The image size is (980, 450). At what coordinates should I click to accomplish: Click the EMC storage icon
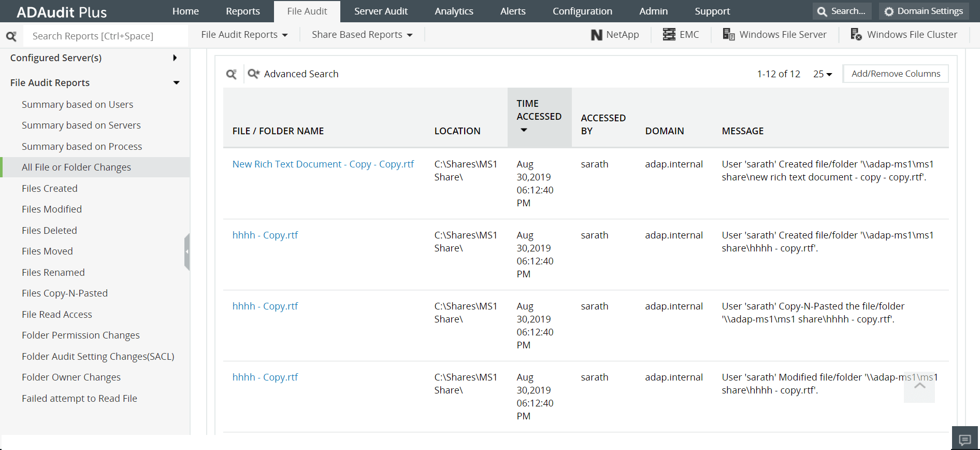pos(669,35)
